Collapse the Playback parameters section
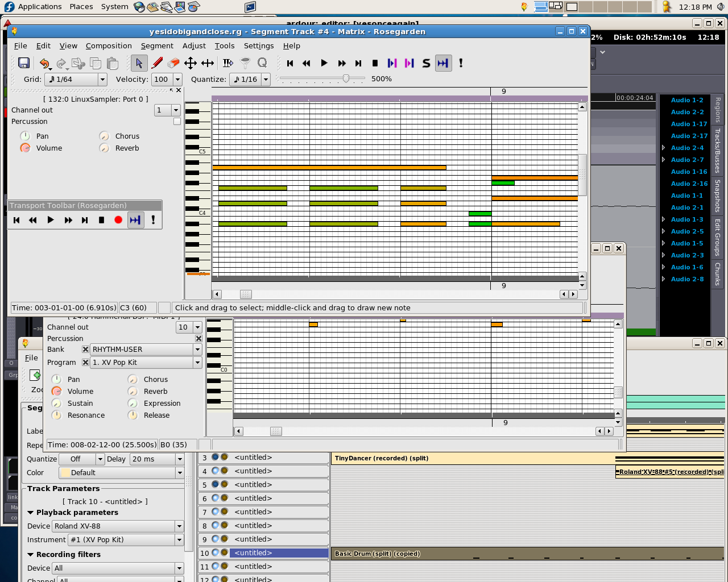 31,513
